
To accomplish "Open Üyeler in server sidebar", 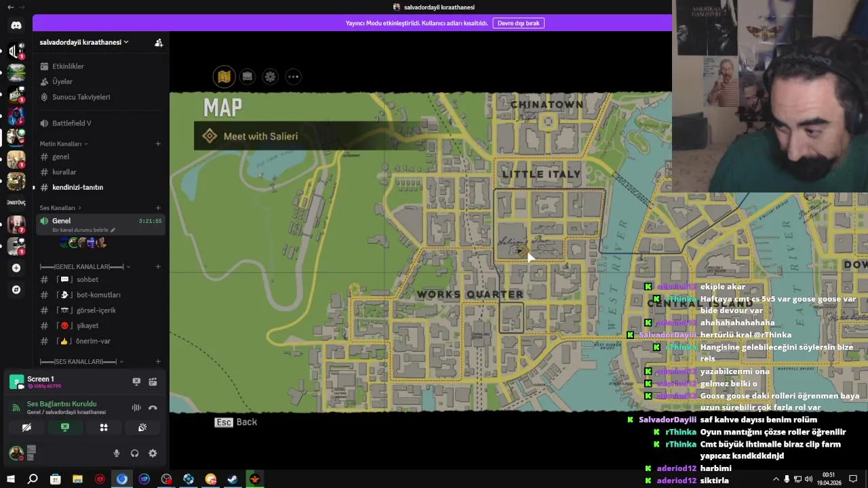I will (x=100, y=81).
